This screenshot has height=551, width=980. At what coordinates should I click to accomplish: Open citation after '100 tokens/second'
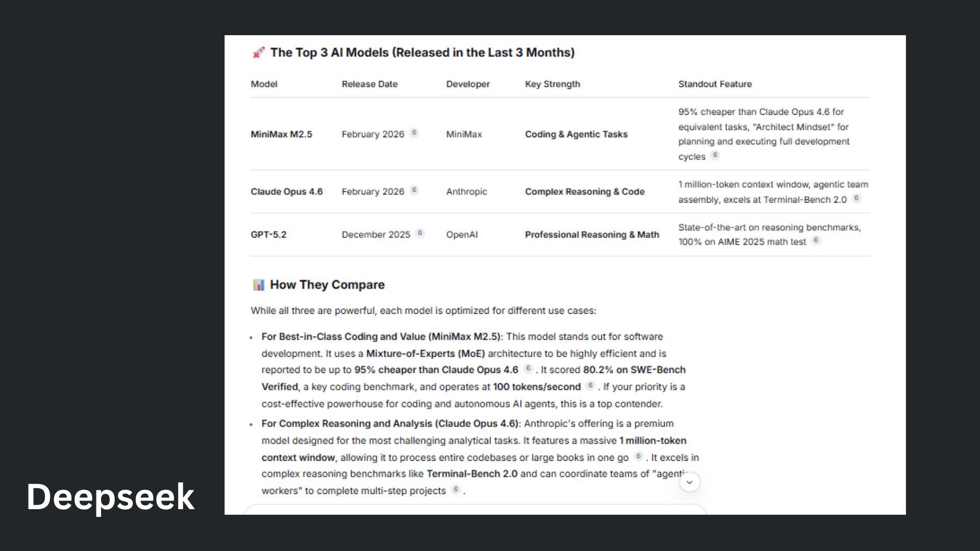591,386
